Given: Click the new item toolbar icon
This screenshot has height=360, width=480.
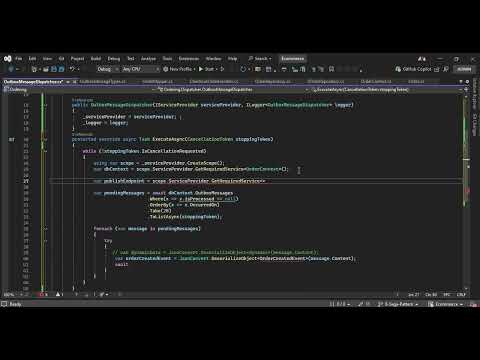Looking at the screenshot, I should [x=34, y=69].
